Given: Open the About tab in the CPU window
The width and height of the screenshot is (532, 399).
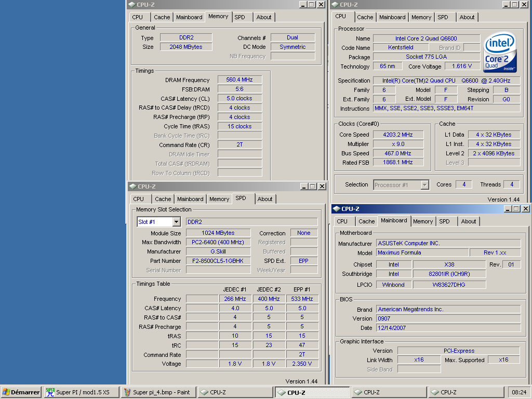Looking at the screenshot, I should click(x=467, y=17).
